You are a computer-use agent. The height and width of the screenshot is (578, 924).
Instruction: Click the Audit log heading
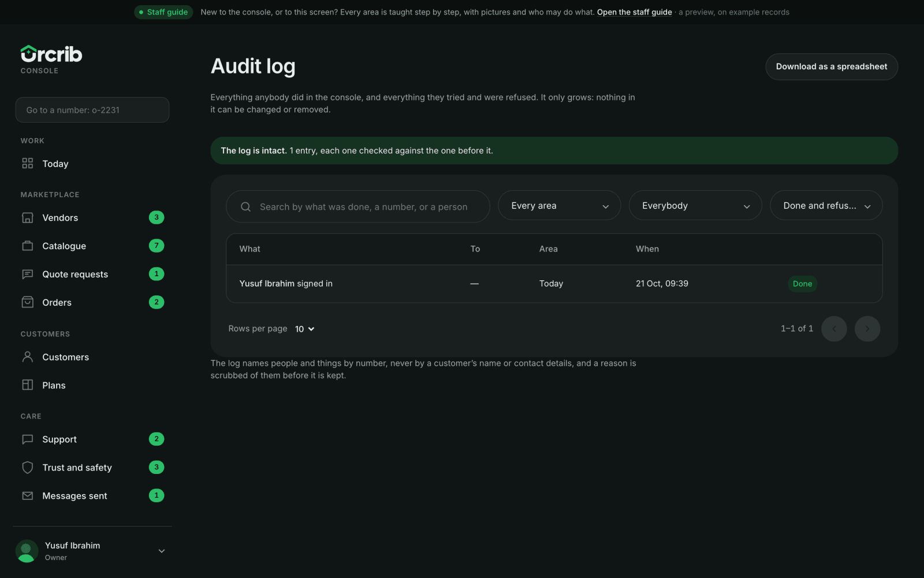point(253,66)
